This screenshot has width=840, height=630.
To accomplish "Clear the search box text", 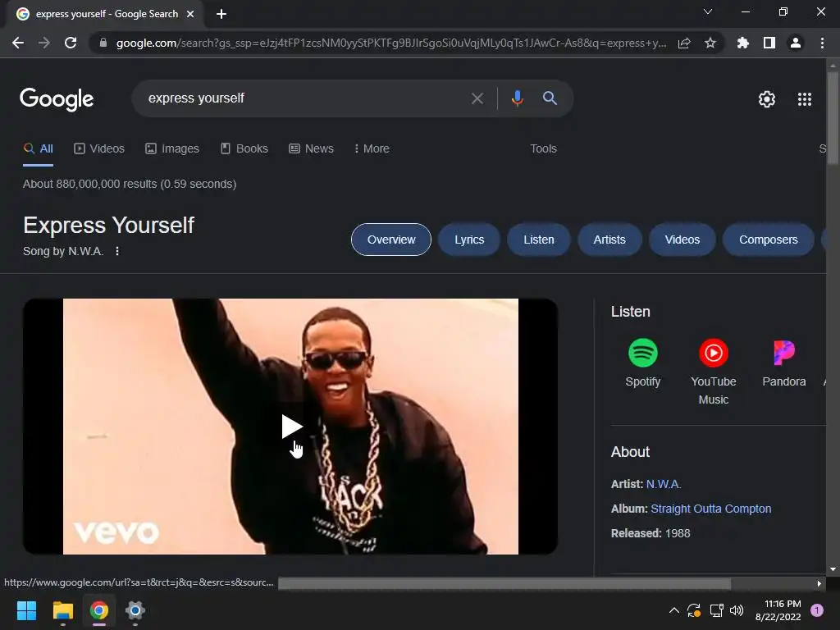I will coord(477,98).
